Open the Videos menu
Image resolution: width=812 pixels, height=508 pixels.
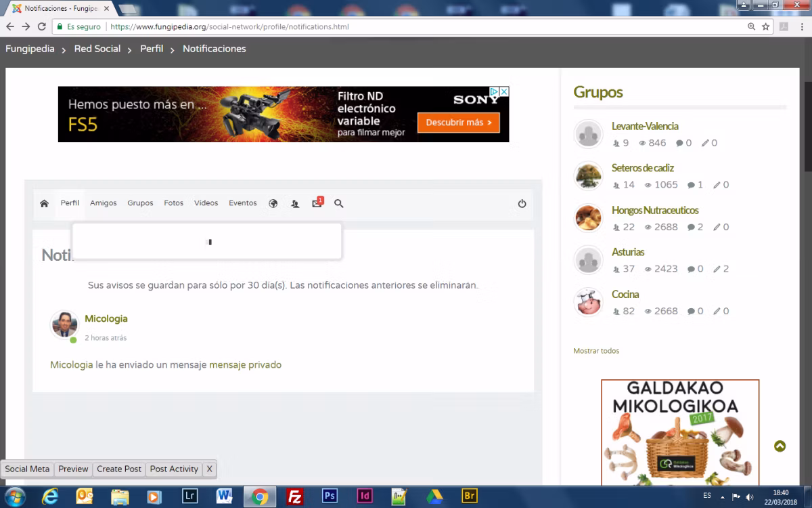click(x=206, y=203)
